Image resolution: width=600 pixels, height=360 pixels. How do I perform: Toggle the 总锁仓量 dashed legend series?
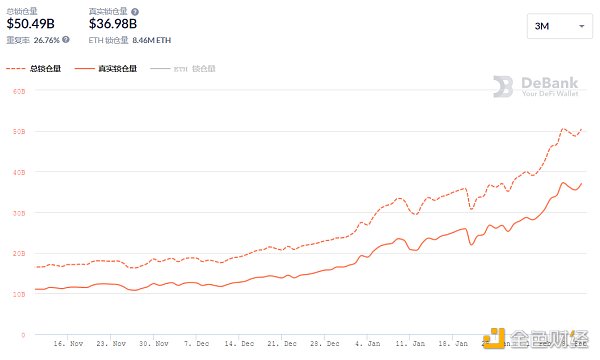click(34, 68)
